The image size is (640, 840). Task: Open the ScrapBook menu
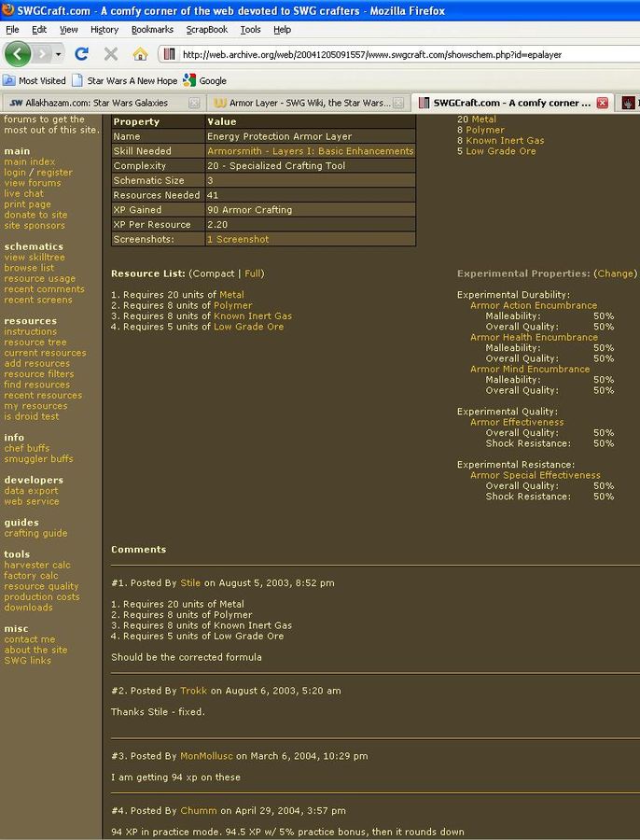(x=206, y=30)
